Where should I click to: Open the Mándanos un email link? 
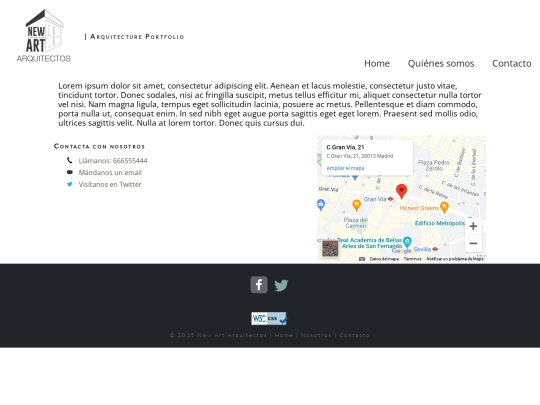coord(110,173)
